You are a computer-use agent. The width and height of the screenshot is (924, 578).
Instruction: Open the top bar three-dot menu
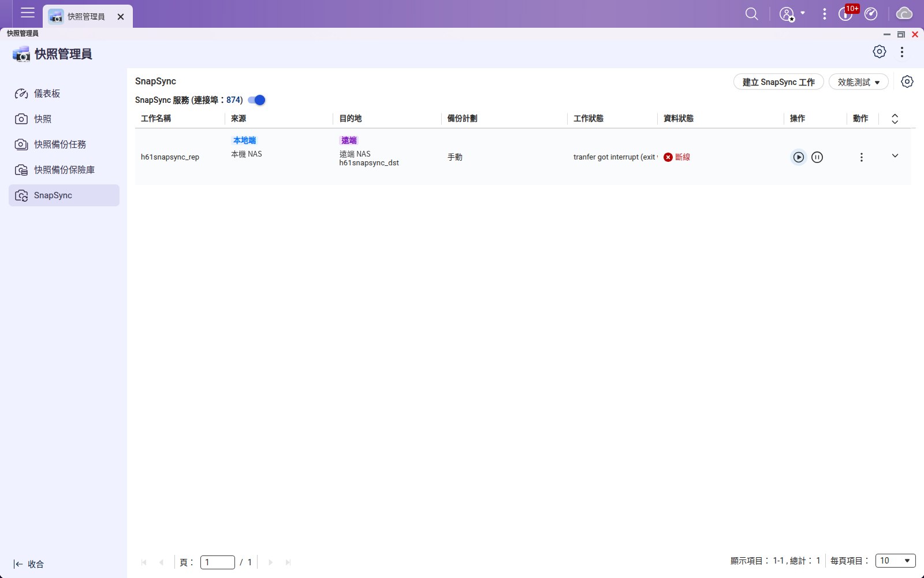tap(824, 14)
